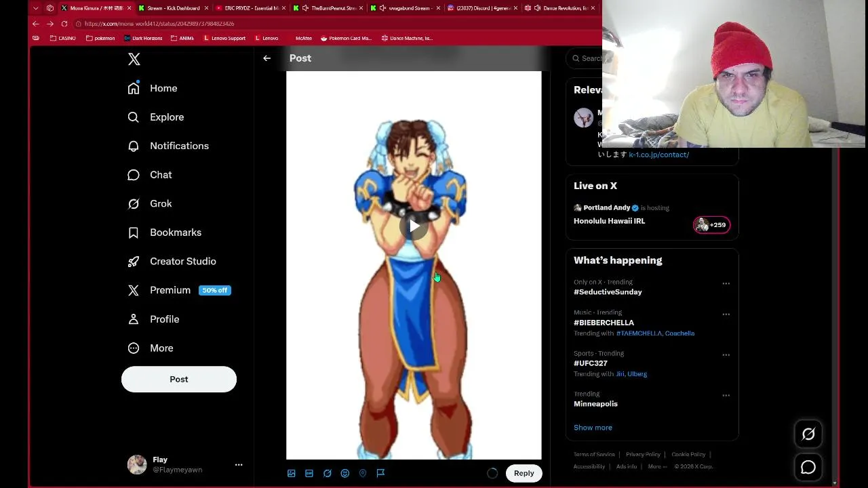Add an image to the reply
Screen dimensions: 868x488
click(x=292, y=473)
